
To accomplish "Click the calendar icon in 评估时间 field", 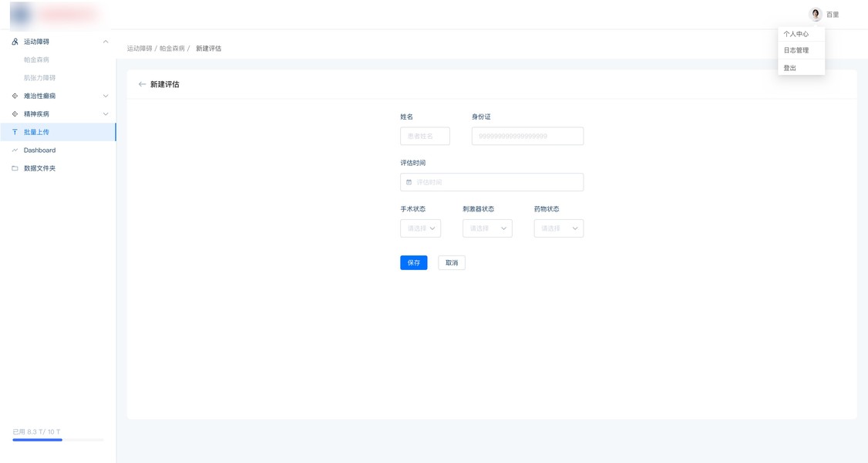I will pos(409,182).
